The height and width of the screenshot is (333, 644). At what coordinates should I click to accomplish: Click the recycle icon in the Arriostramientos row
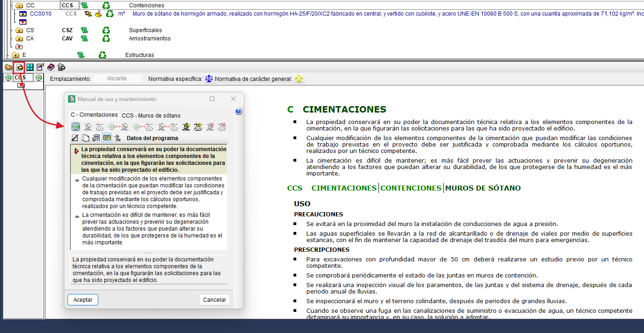click(106, 39)
